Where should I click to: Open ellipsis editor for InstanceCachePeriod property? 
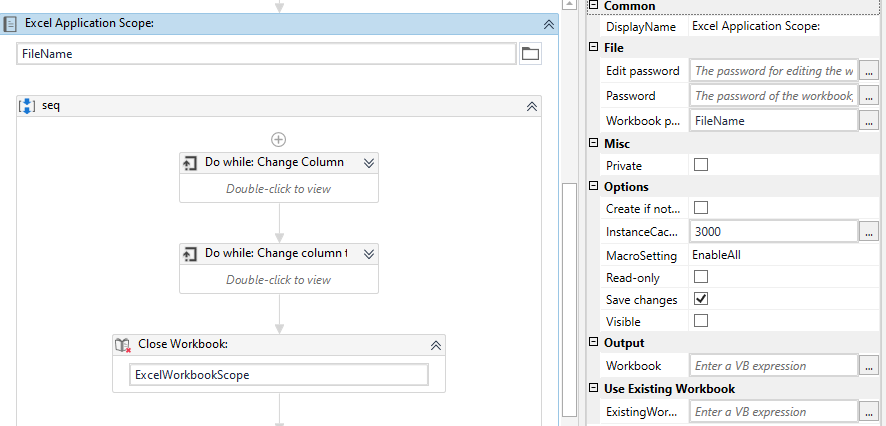pyautogui.click(x=869, y=231)
